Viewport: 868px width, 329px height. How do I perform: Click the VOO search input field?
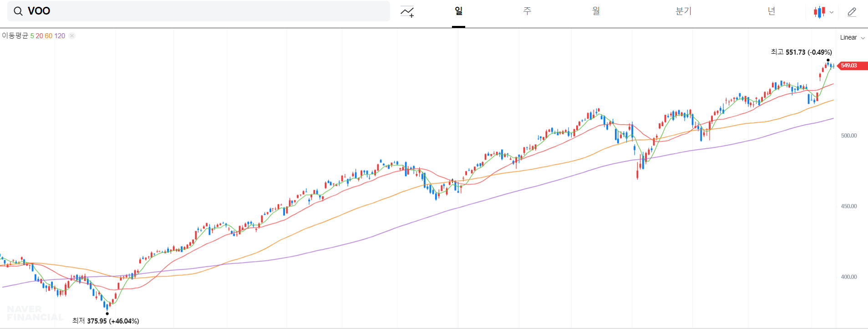coord(198,11)
